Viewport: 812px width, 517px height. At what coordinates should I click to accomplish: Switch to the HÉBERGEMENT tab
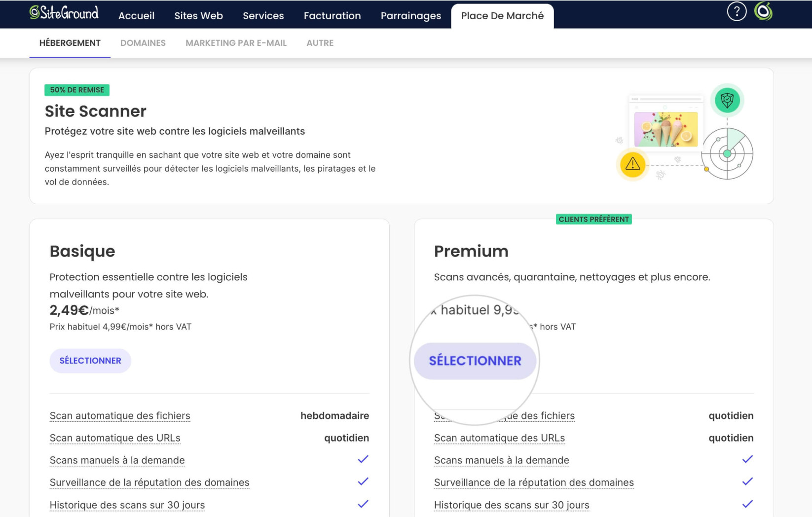pos(70,43)
